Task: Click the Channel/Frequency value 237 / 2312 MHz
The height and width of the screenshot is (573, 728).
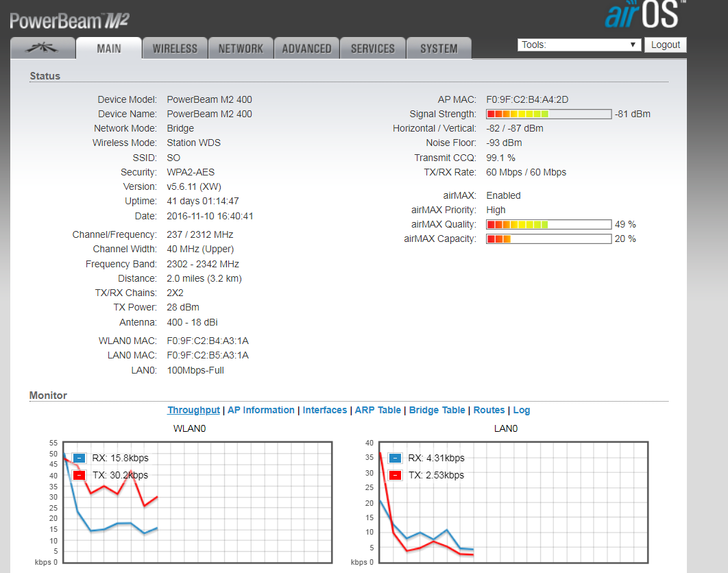Action: tap(200, 234)
